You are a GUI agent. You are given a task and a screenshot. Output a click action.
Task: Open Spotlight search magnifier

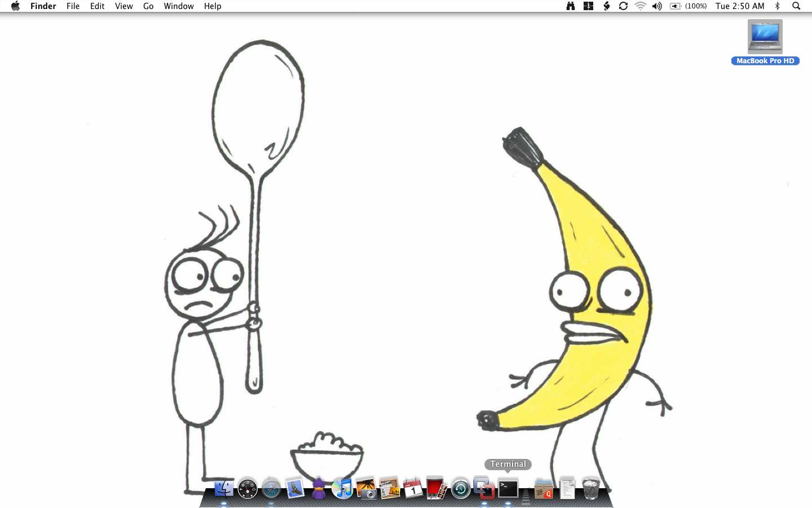[796, 6]
